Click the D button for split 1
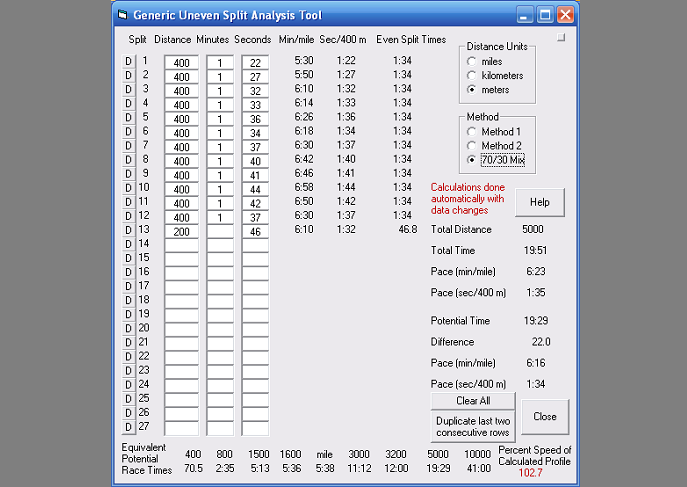Screen dimensions: 687x487 pyautogui.click(x=127, y=62)
